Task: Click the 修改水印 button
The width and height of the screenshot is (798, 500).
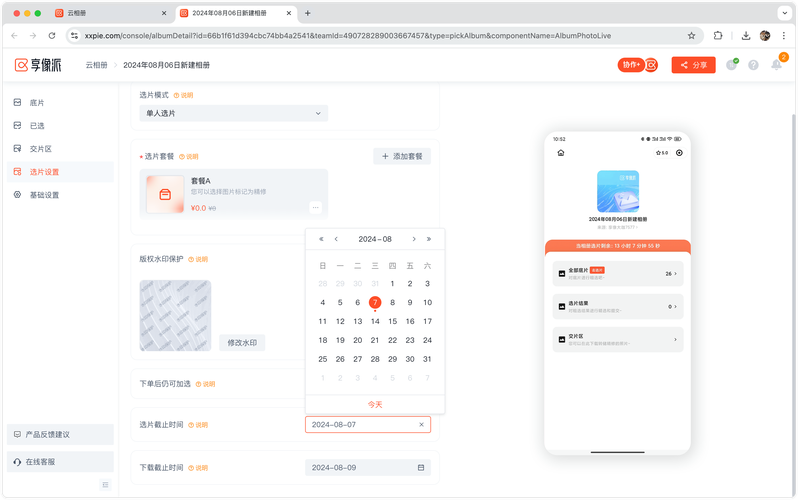Action: [242, 343]
